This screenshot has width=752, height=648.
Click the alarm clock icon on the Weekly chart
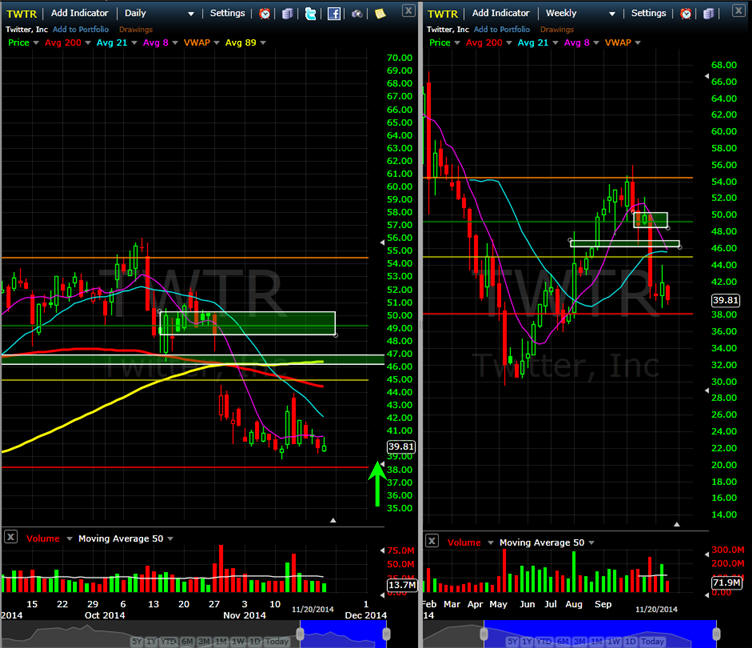click(x=687, y=13)
